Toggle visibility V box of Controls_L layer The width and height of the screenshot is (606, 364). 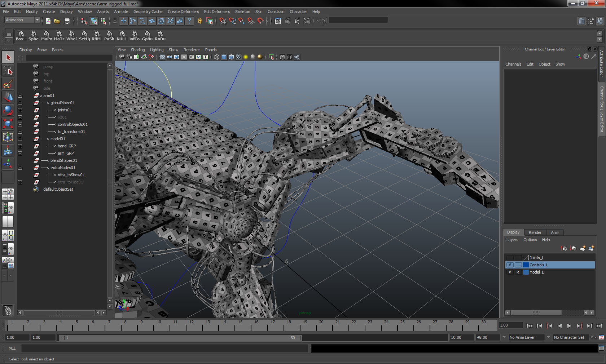(x=510, y=265)
